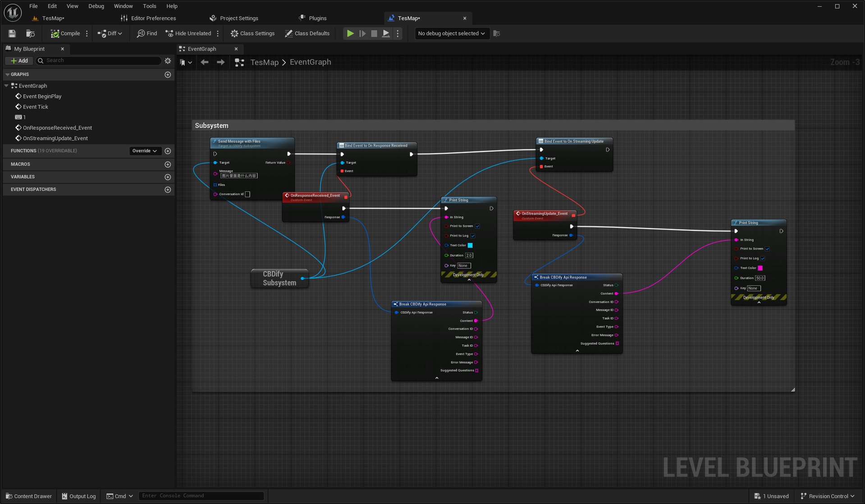Switch to the Project Settings tab
Screen dimensions: 865x504
click(x=234, y=18)
